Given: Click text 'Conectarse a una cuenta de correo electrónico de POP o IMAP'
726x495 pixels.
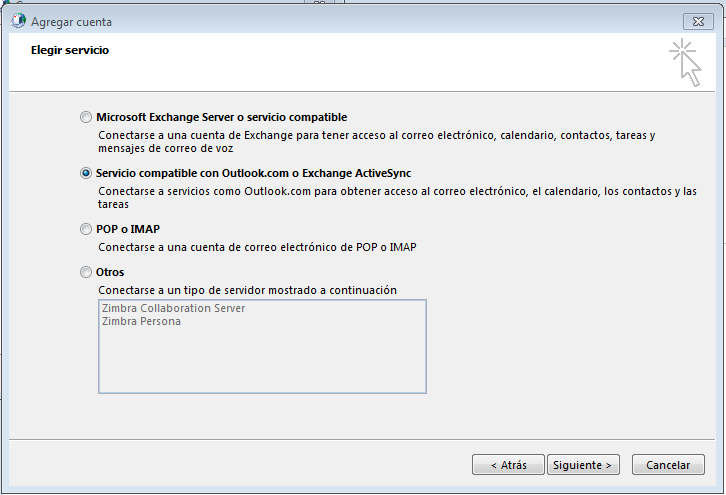Looking at the screenshot, I should (257, 247).
